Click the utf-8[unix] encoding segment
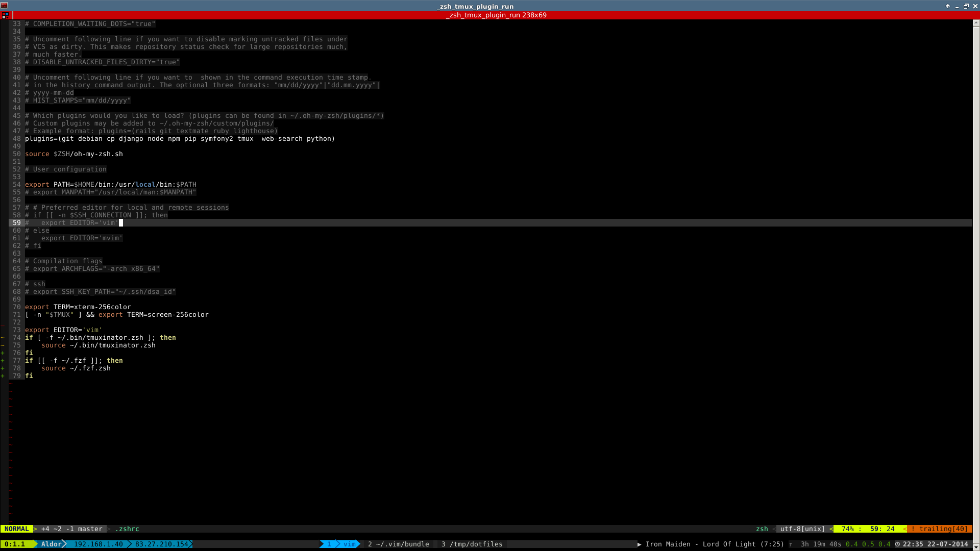980x551 pixels. (x=802, y=529)
